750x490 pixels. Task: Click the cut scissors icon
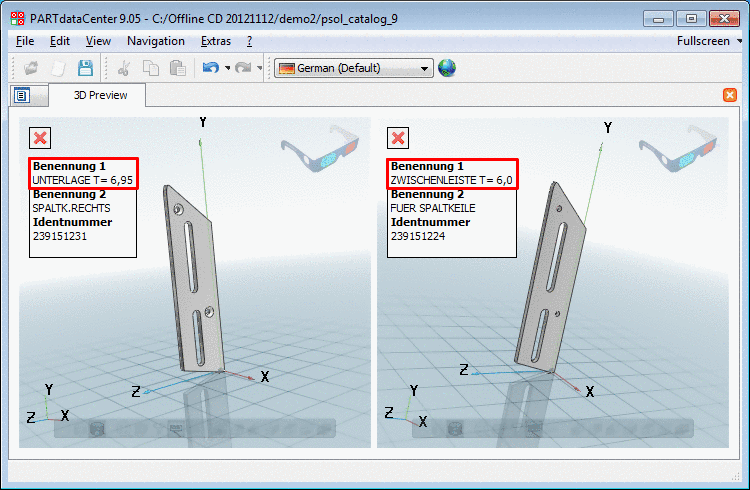pos(124,68)
